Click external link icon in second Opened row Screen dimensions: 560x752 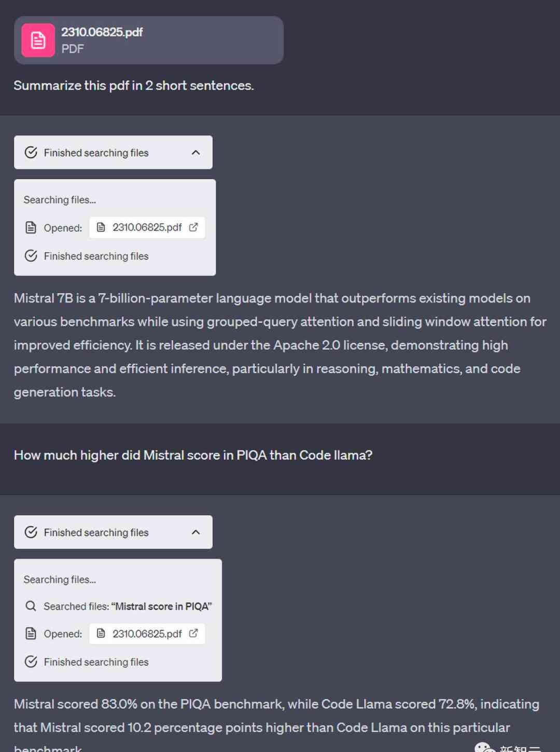[x=193, y=633]
